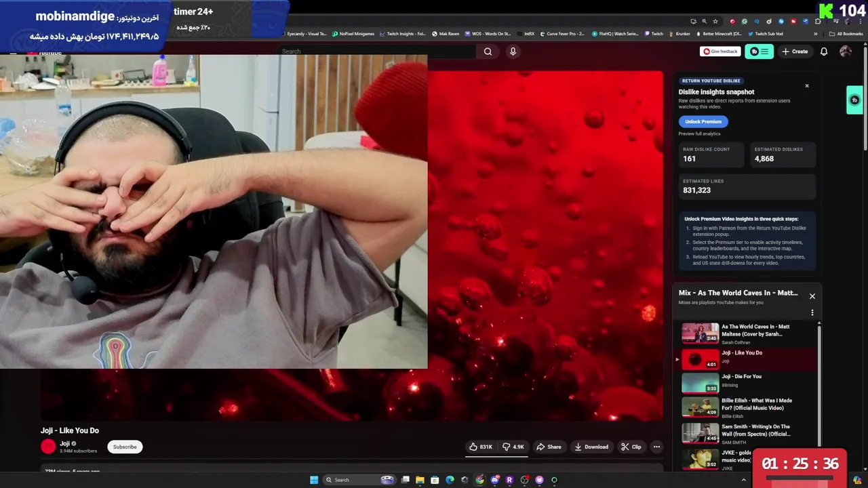
Task: Open the purple R app on taskbar
Action: tap(509, 480)
